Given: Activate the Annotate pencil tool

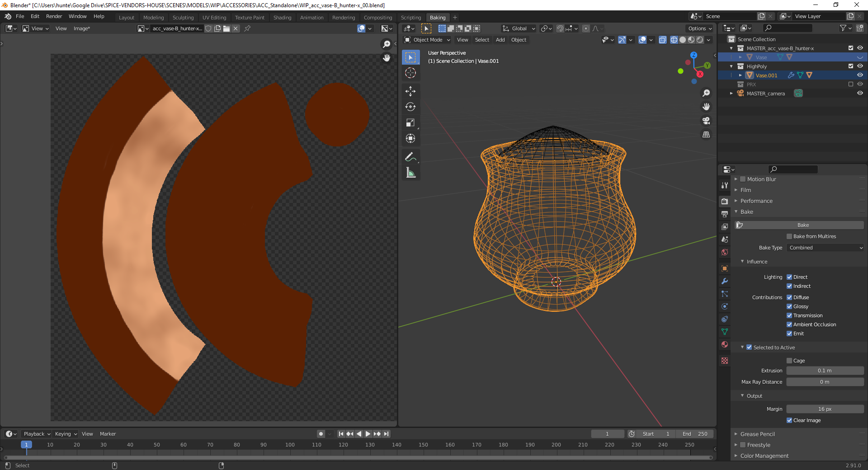Looking at the screenshot, I should pyautogui.click(x=410, y=157).
